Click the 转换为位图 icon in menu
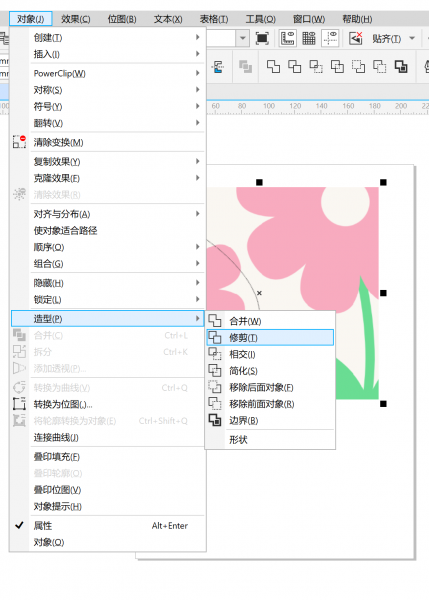This screenshot has height=600, width=429. 20,404
